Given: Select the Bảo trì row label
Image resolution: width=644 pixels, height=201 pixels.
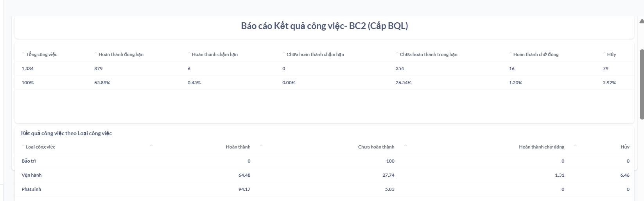Looking at the screenshot, I should [x=29, y=161].
